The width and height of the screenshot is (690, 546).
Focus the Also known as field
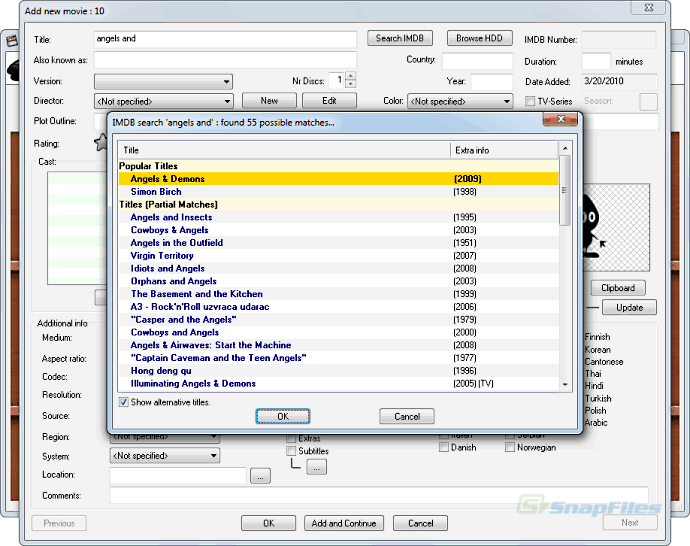tap(225, 60)
